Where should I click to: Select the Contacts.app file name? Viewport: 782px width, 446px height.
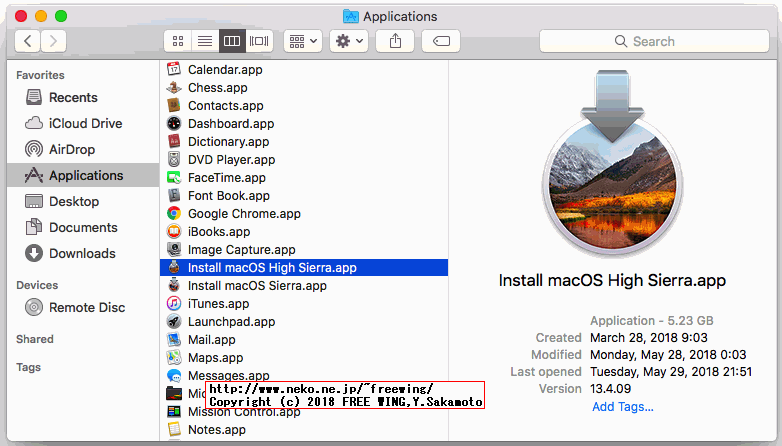225,106
